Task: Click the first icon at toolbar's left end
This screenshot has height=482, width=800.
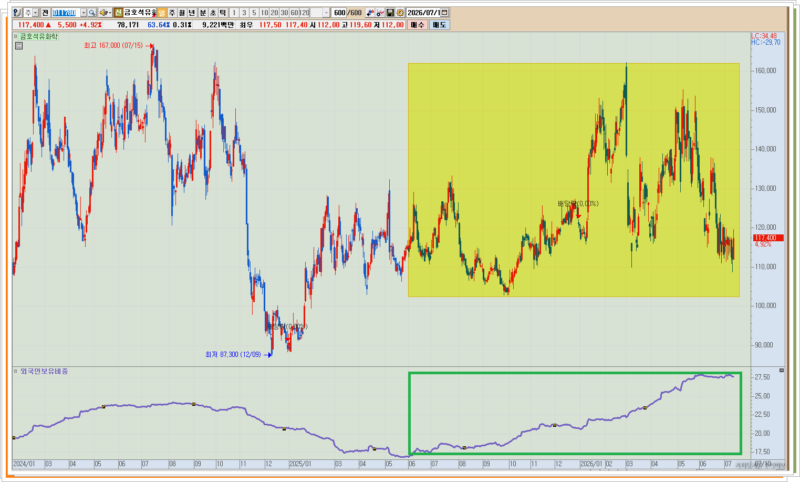Action: (17, 12)
